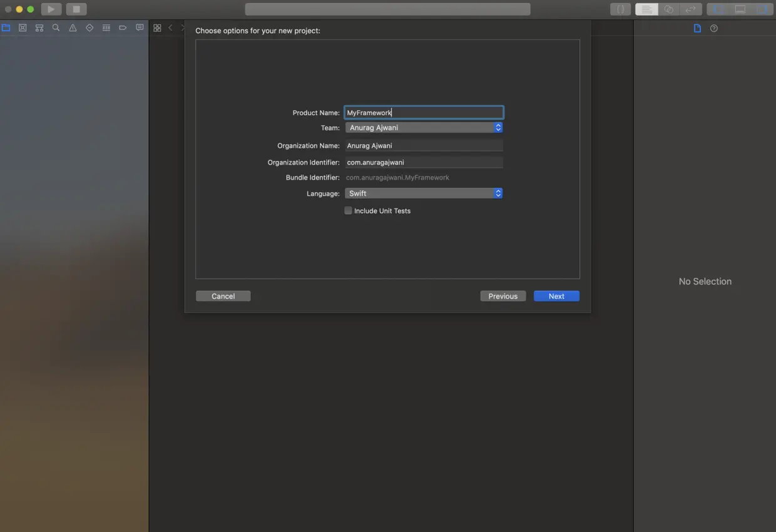
Task: Click the Organization Name field
Action: [x=424, y=145]
